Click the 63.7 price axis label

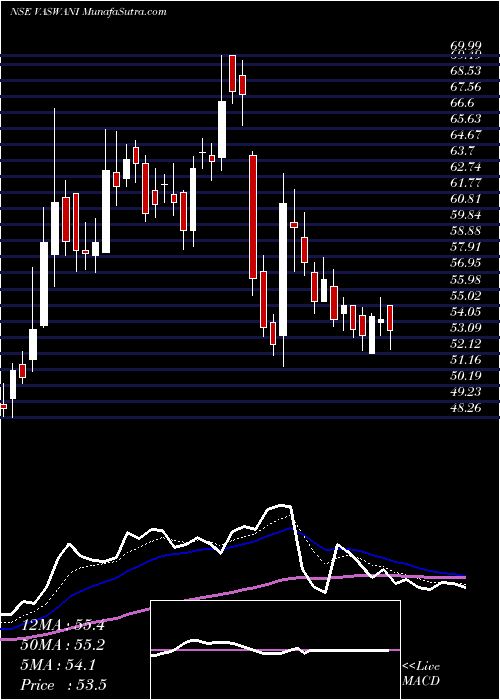[462, 151]
